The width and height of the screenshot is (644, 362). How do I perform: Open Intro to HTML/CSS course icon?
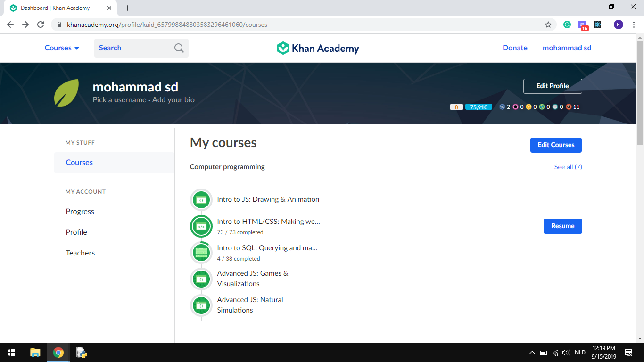(x=201, y=226)
